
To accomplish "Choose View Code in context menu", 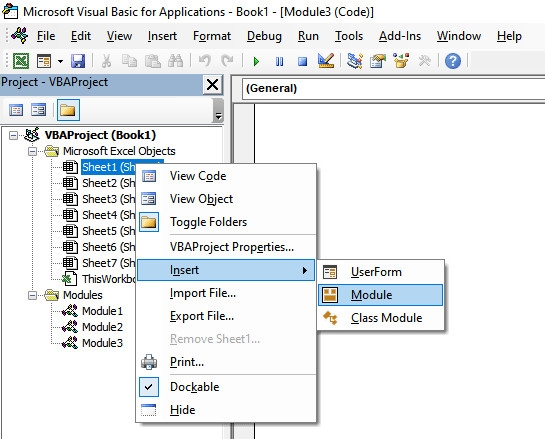I will [226, 176].
